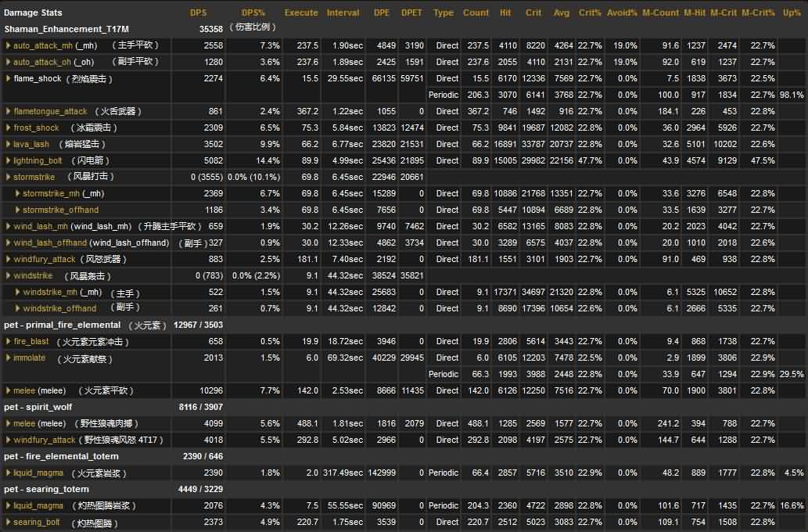This screenshot has width=808, height=532.
Task: Click the 317.49sec interval of liquid_magma
Action: 343,473
